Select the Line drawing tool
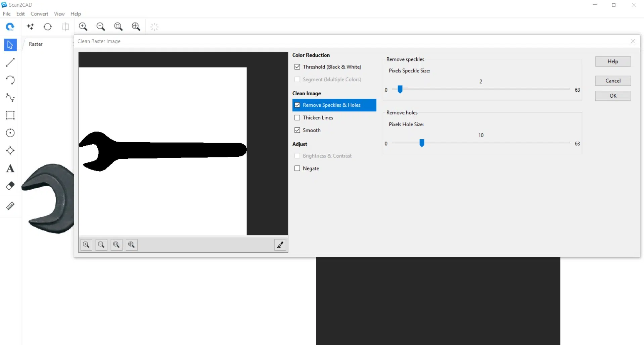644x345 pixels. point(10,62)
